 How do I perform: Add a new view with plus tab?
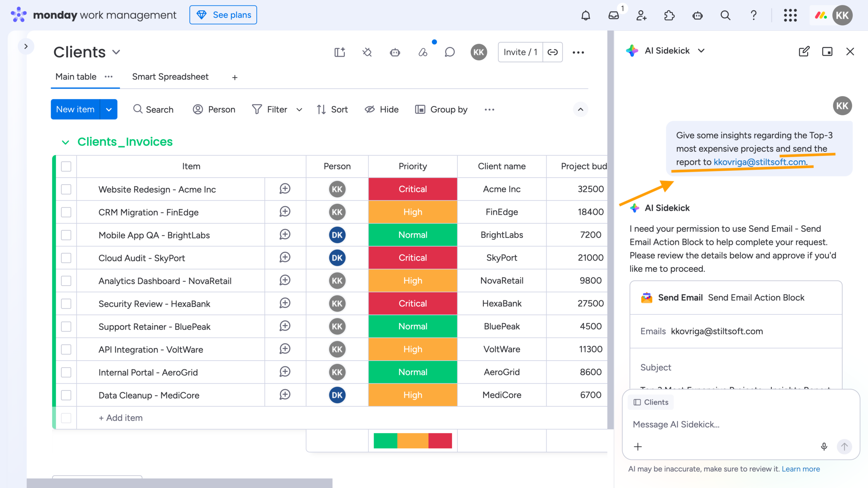235,78
